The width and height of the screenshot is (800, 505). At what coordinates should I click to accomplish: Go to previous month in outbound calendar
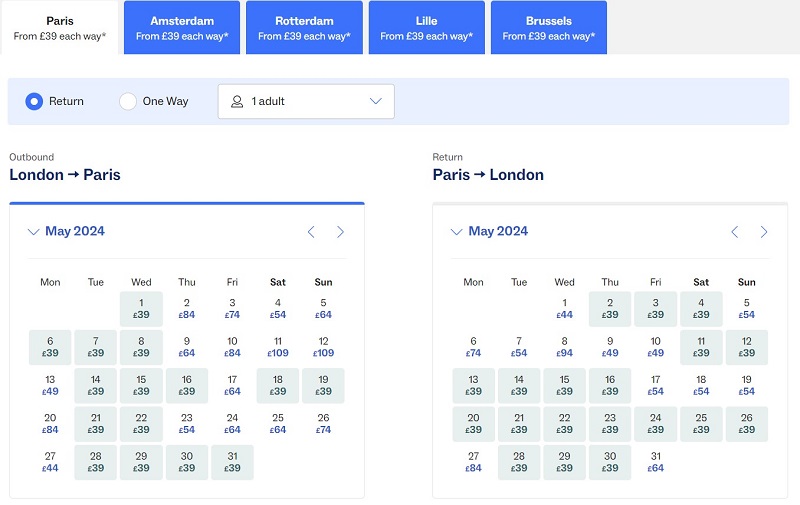tap(311, 232)
